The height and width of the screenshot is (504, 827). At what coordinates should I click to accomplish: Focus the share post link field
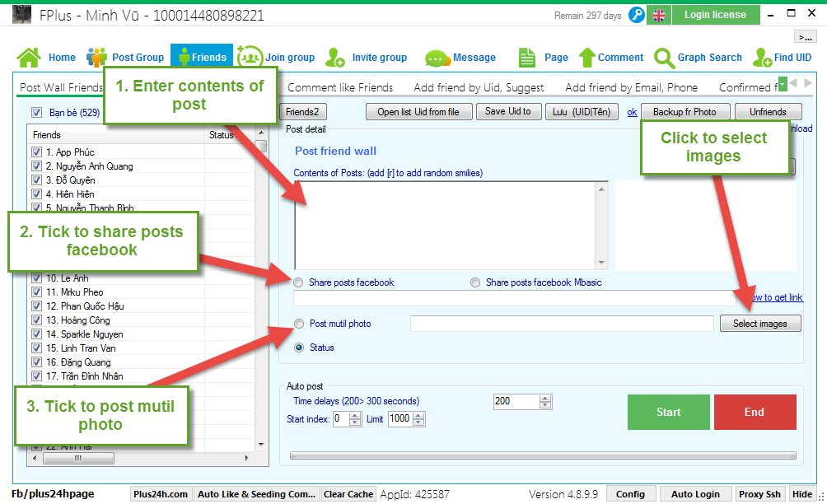[514, 298]
